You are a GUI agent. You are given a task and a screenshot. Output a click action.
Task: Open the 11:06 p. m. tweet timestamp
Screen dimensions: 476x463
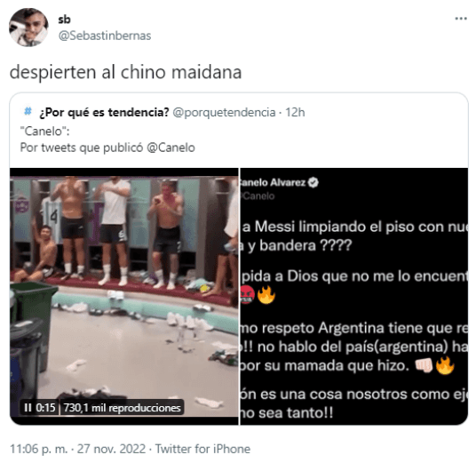click(x=38, y=449)
